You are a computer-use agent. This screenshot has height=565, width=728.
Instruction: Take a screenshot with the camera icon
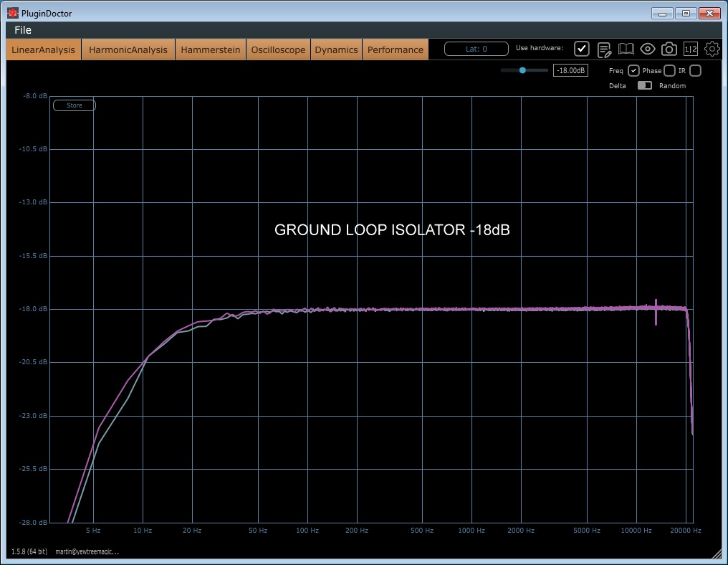[x=669, y=49]
